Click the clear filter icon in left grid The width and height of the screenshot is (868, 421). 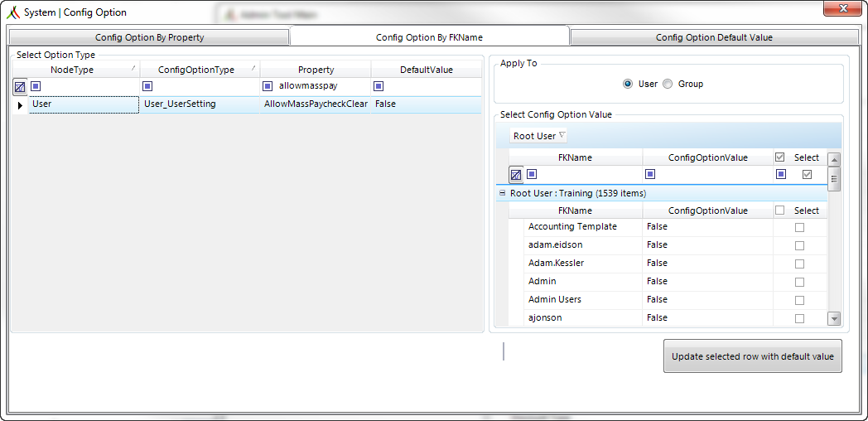(20, 86)
